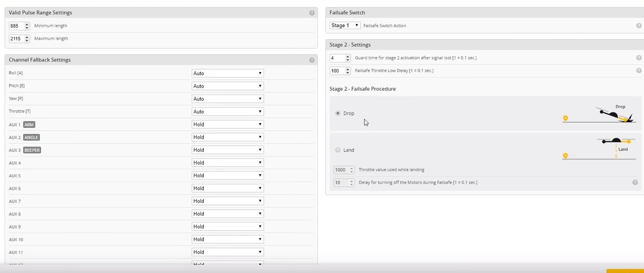Open the Roll [A] fallback dropdown

pos(227,73)
